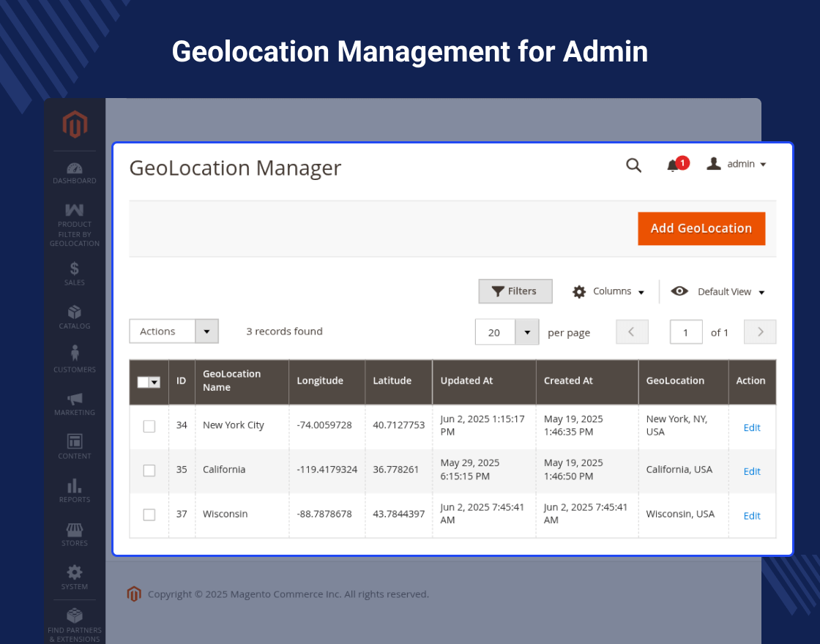Open the Customers person icon
820x644 pixels.
pyautogui.click(x=75, y=353)
